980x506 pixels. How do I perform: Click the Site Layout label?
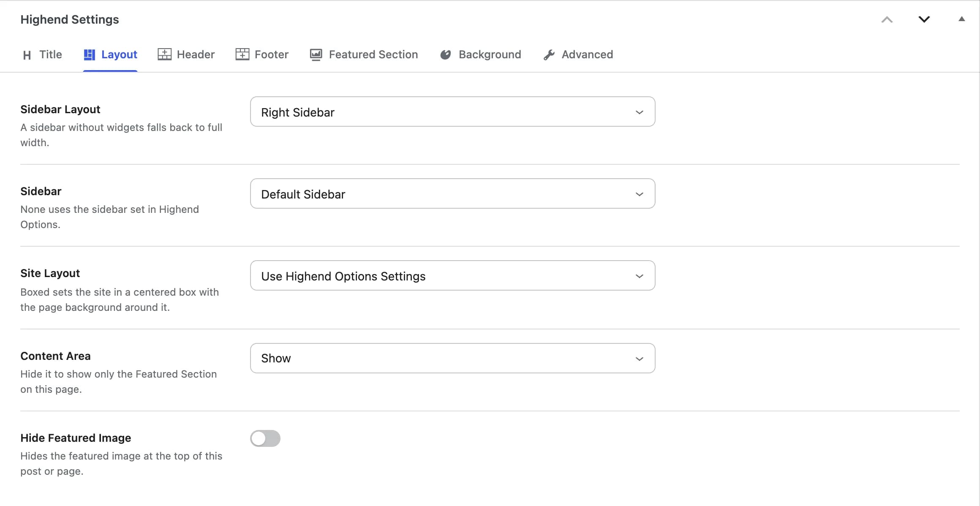coord(50,273)
